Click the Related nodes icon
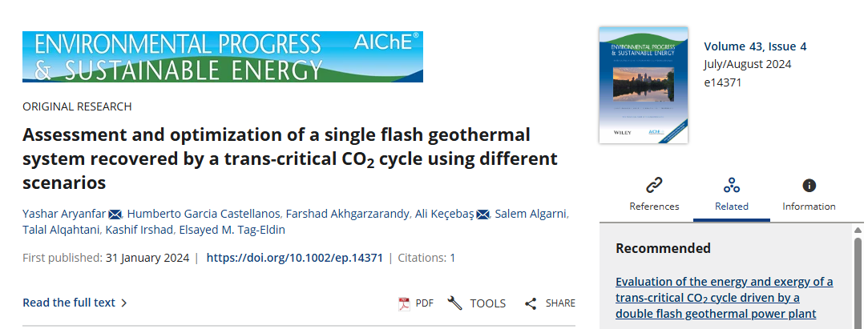This screenshot has height=329, width=868. (x=731, y=186)
